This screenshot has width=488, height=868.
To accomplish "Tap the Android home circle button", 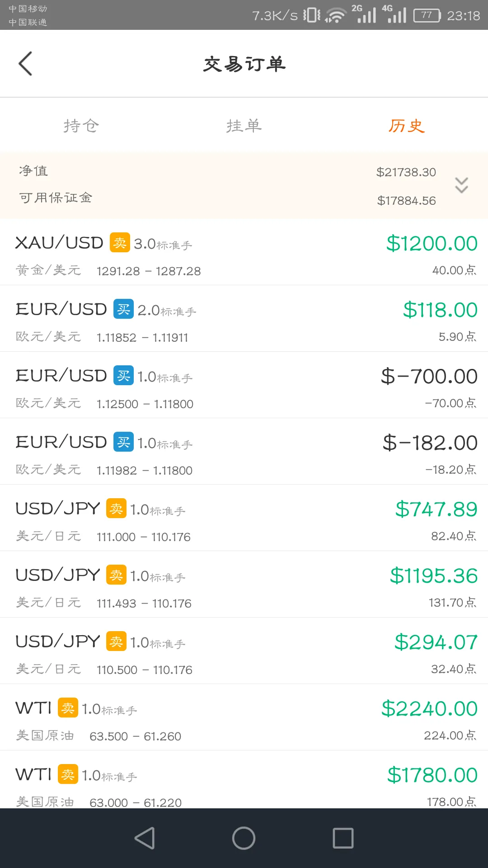I will coord(244,838).
